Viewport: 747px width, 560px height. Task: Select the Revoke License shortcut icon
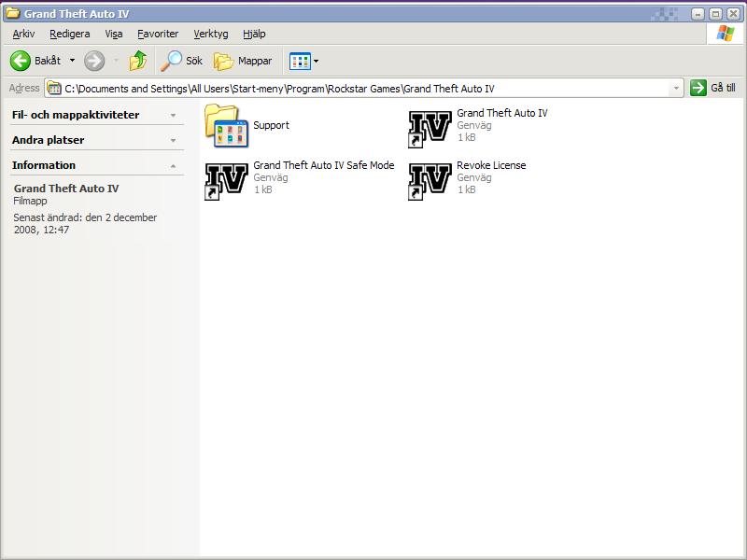(x=430, y=178)
